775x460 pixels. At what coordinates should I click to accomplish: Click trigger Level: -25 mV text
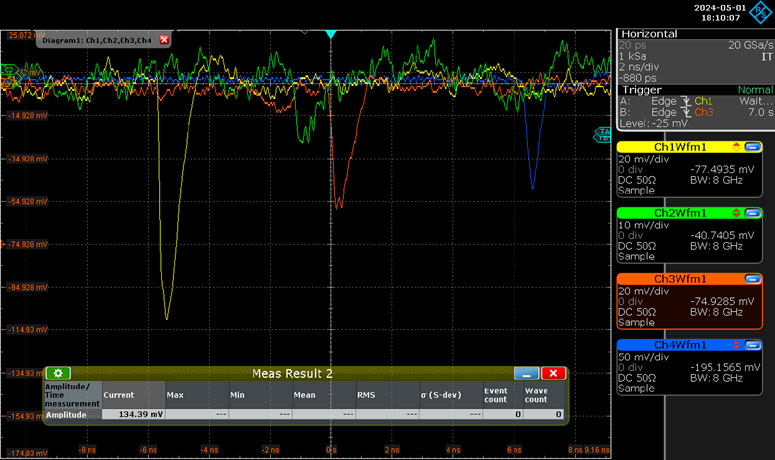coord(653,124)
